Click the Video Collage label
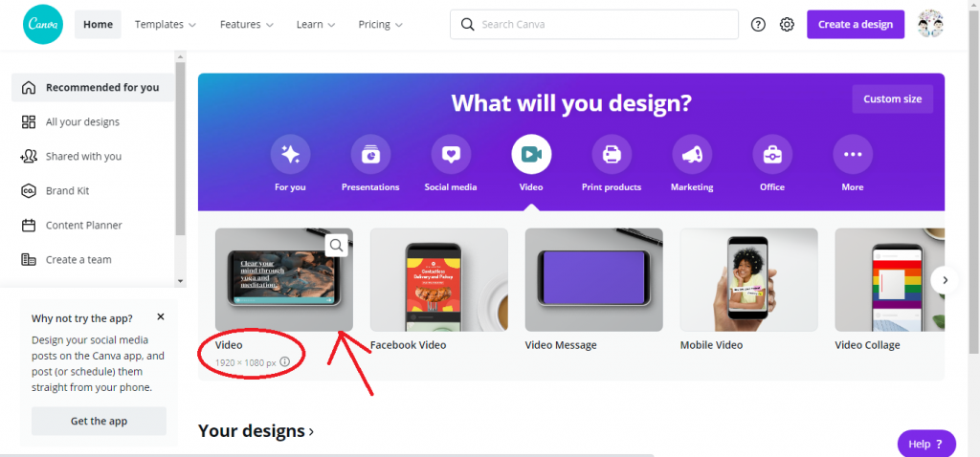The width and height of the screenshot is (980, 457). [x=867, y=344]
